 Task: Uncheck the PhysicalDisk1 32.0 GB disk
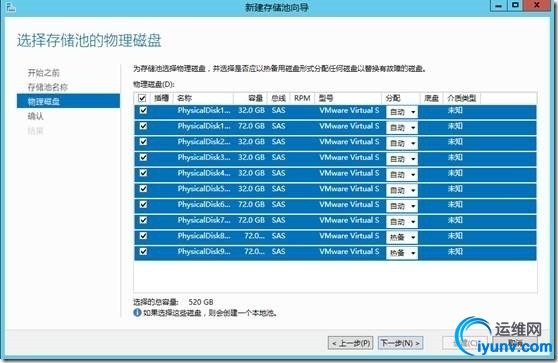tap(143, 110)
